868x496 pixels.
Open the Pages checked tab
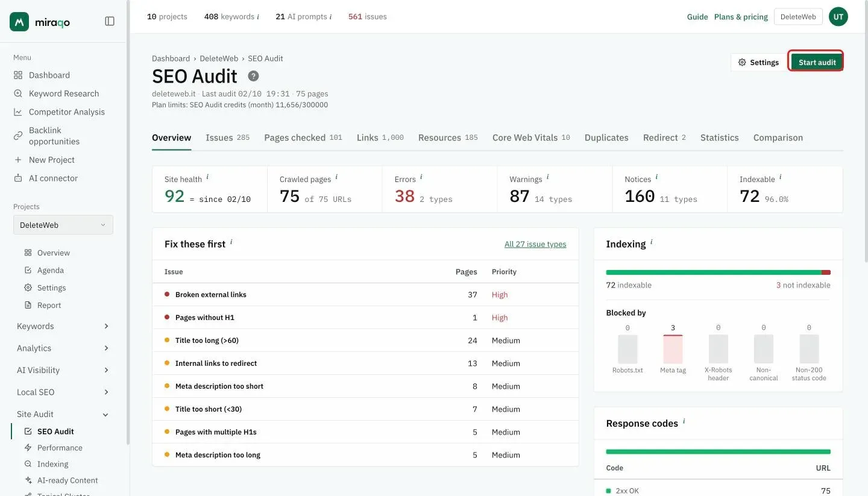point(303,137)
